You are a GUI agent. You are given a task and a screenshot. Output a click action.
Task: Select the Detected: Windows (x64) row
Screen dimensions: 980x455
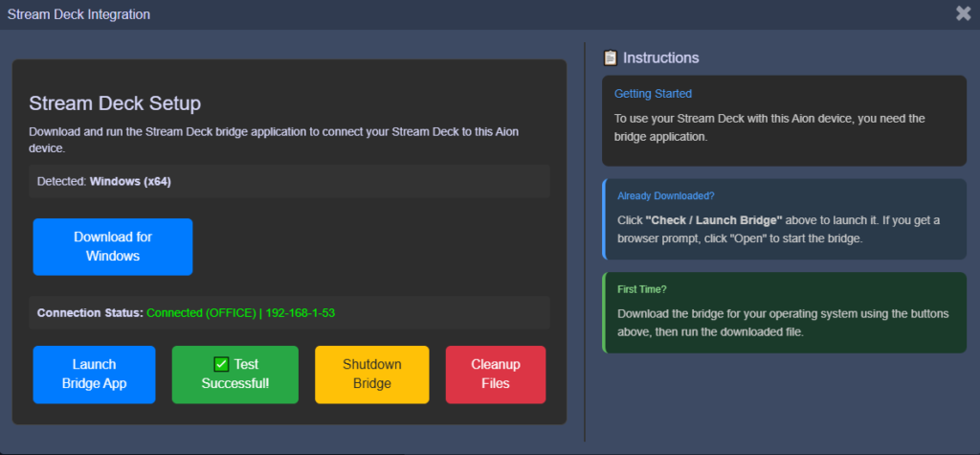click(289, 181)
